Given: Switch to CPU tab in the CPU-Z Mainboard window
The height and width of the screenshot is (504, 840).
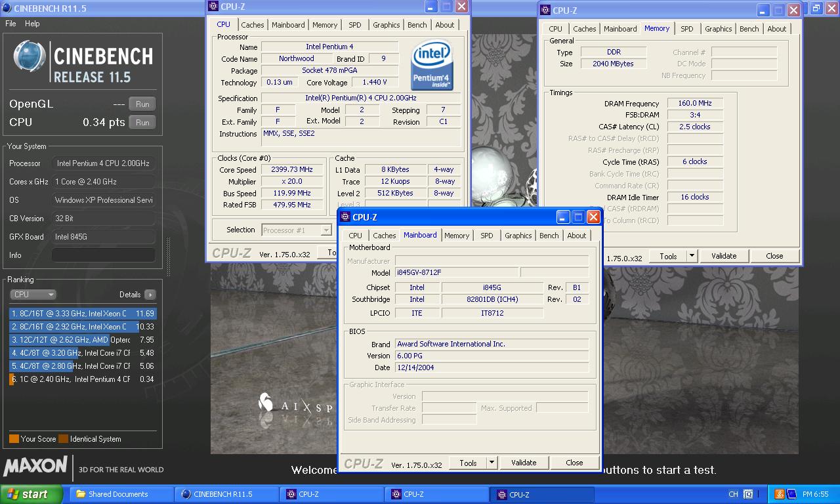Looking at the screenshot, I should [x=355, y=236].
